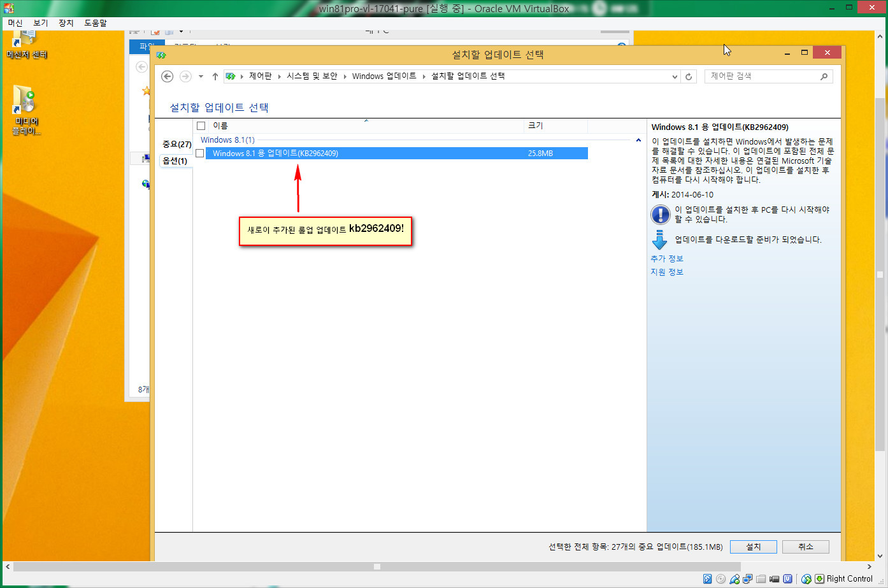Image resolution: width=888 pixels, height=588 pixels.
Task: Open the 지원 정보 link
Action: [666, 272]
